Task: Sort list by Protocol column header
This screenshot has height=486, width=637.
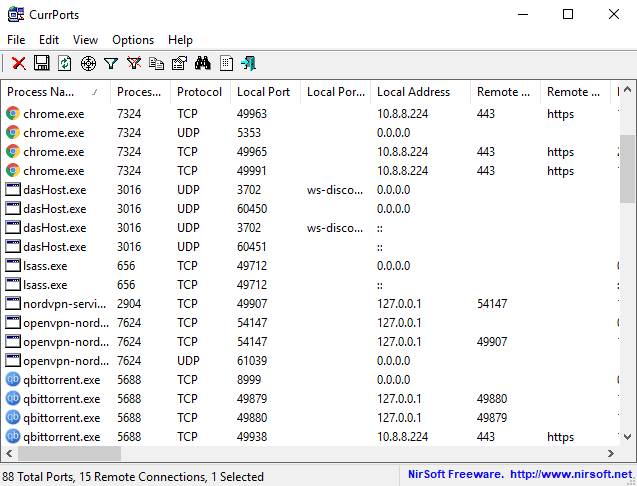Action: [x=200, y=92]
